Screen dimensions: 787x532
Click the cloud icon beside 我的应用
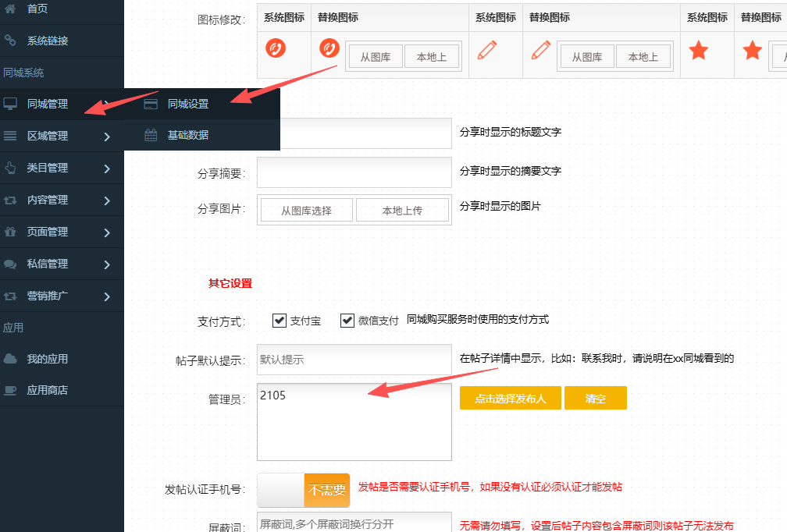10,359
